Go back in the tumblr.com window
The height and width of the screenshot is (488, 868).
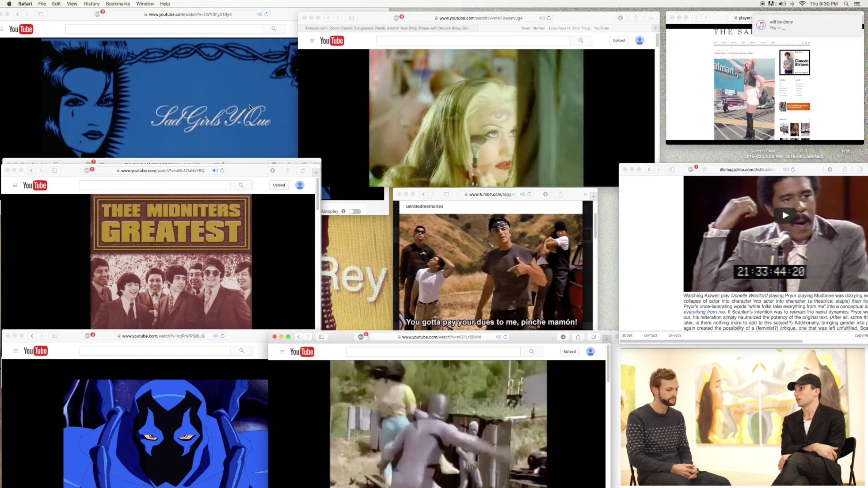423,194
